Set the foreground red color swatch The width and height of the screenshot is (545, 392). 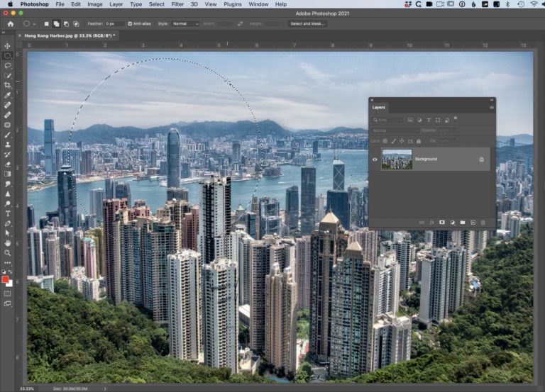point(5,279)
